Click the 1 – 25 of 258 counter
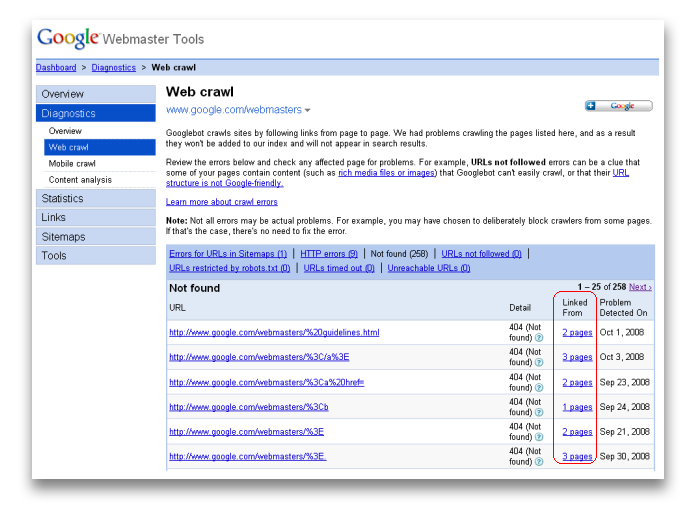 [601, 287]
